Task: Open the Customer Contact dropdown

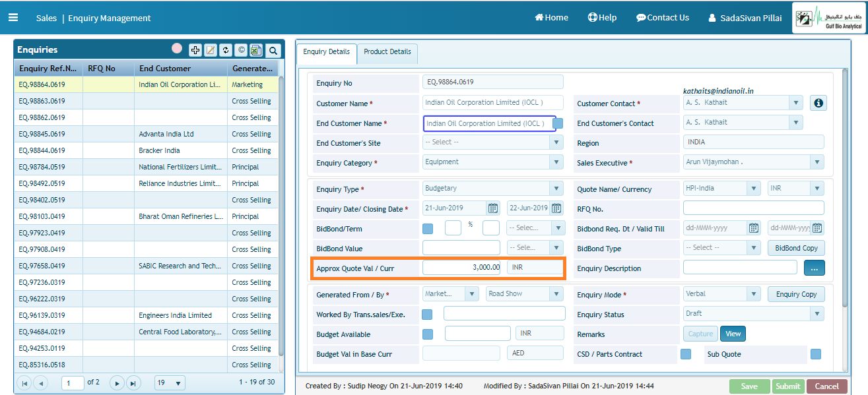Action: pos(797,103)
